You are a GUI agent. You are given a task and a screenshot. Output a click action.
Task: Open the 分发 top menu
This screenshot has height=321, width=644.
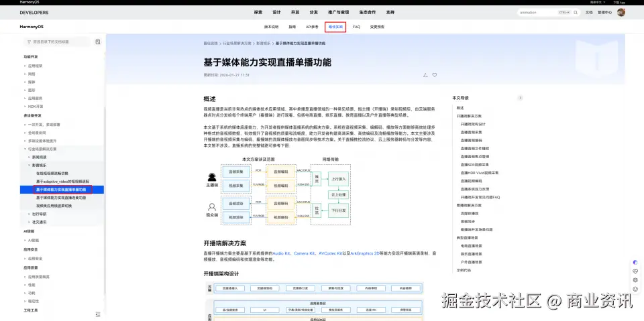(x=314, y=12)
